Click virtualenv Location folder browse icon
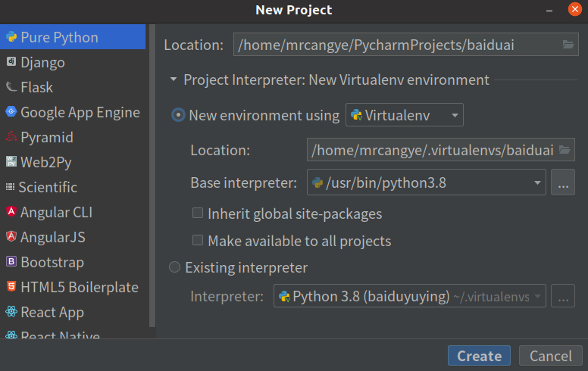588x371 pixels. 565,150
